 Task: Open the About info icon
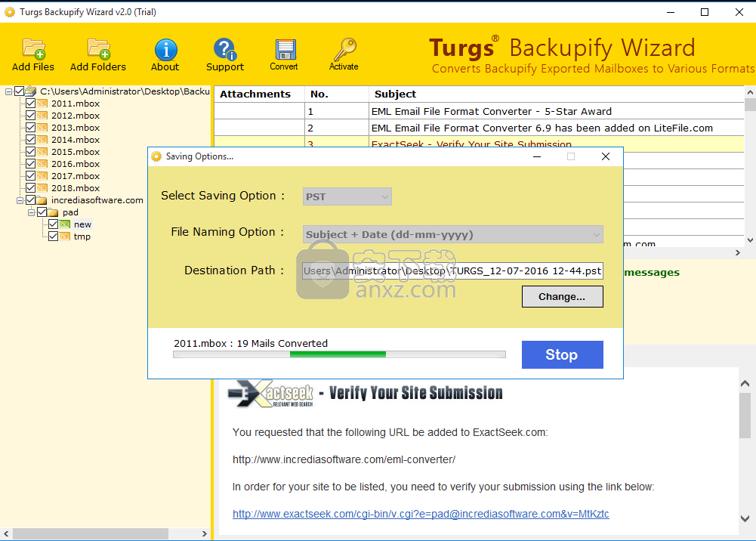point(165,50)
